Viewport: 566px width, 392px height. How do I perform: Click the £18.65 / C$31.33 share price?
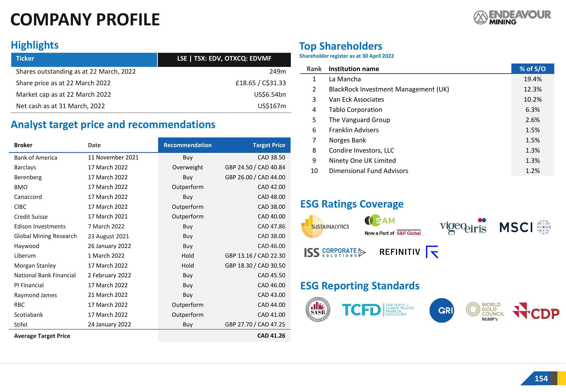[x=261, y=83]
